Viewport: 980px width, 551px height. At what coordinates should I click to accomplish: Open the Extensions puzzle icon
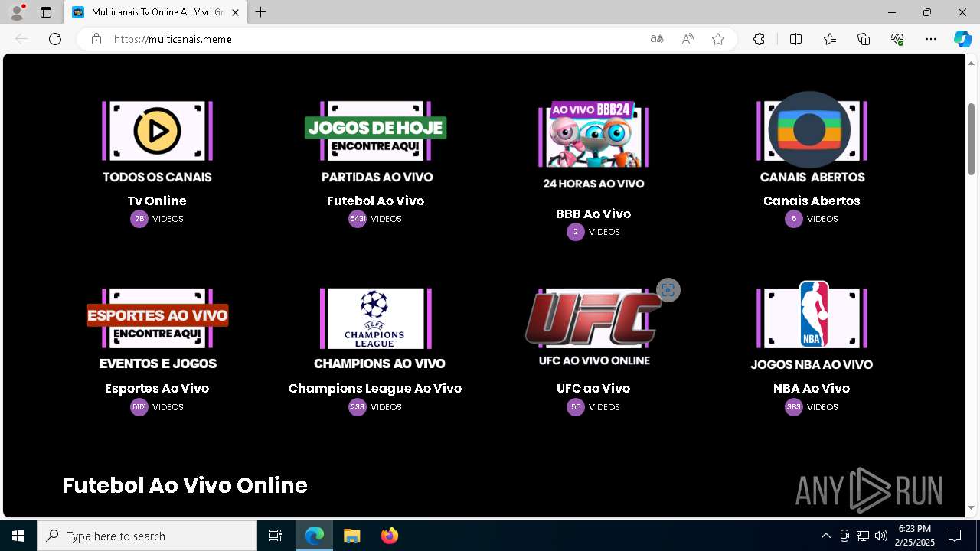tap(759, 39)
